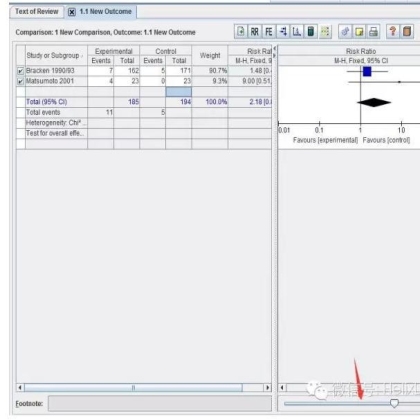This screenshot has width=420, height=420.
Task: Click the print icon
Action: (373, 32)
